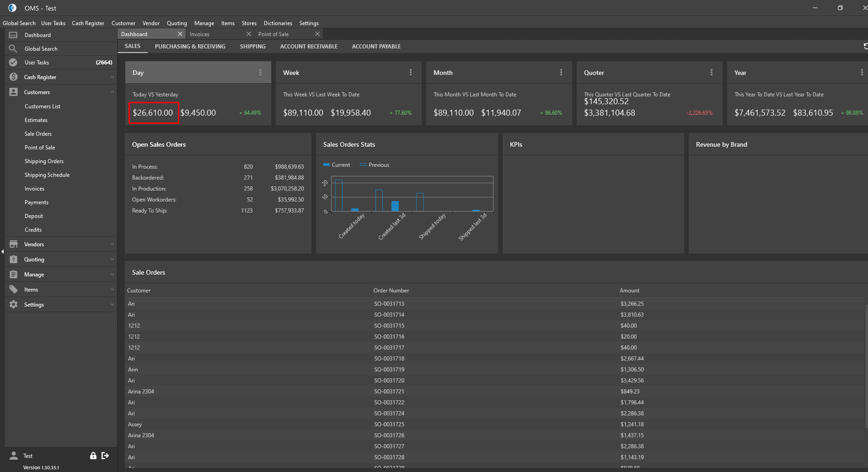Click the logout icon at bottom left

105,456
